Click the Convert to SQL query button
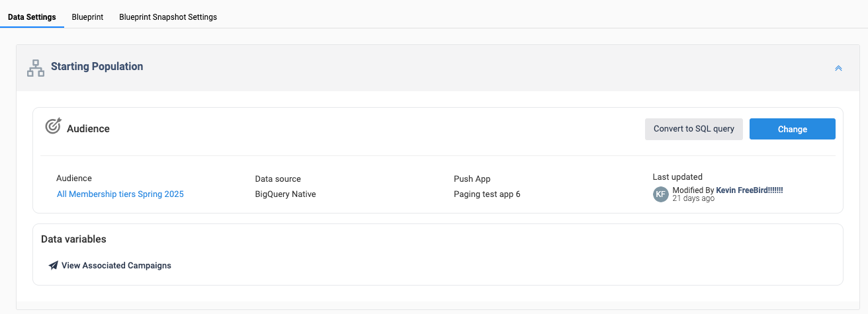Viewport: 868px width, 314px height. (x=694, y=129)
